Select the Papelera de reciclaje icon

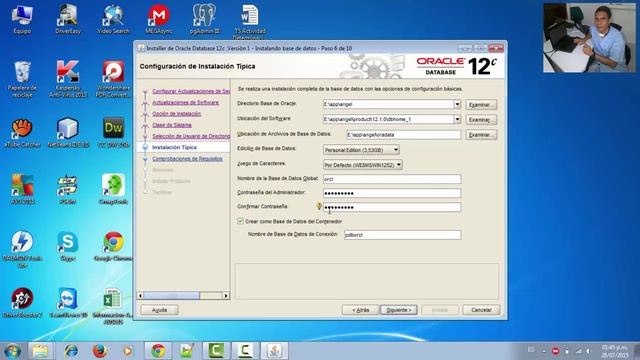point(22,79)
